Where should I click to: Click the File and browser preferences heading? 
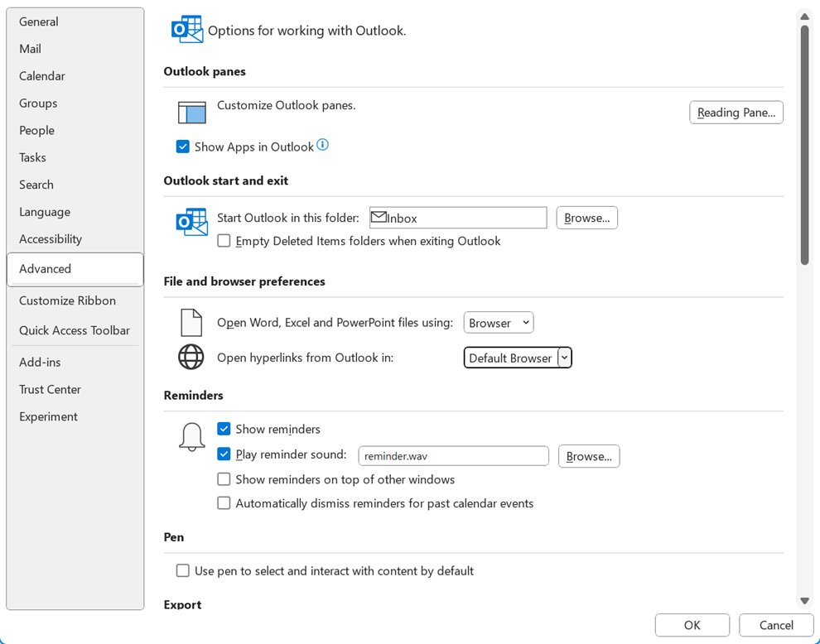(244, 281)
